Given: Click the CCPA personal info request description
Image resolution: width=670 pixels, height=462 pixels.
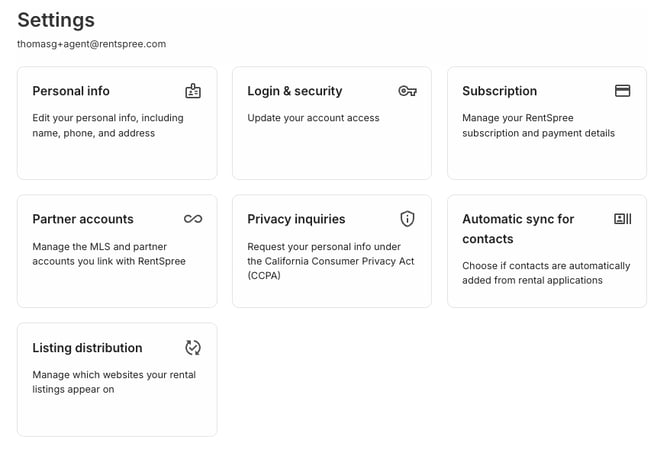Looking at the screenshot, I should pyautogui.click(x=331, y=261).
